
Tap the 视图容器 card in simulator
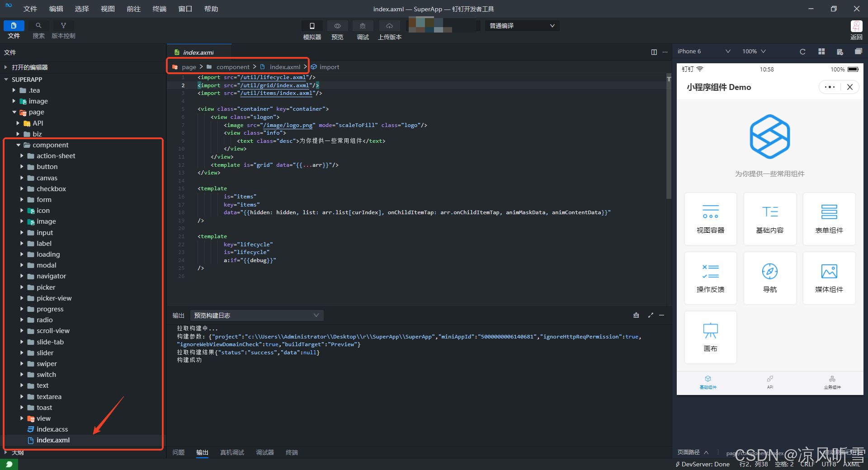(710, 219)
